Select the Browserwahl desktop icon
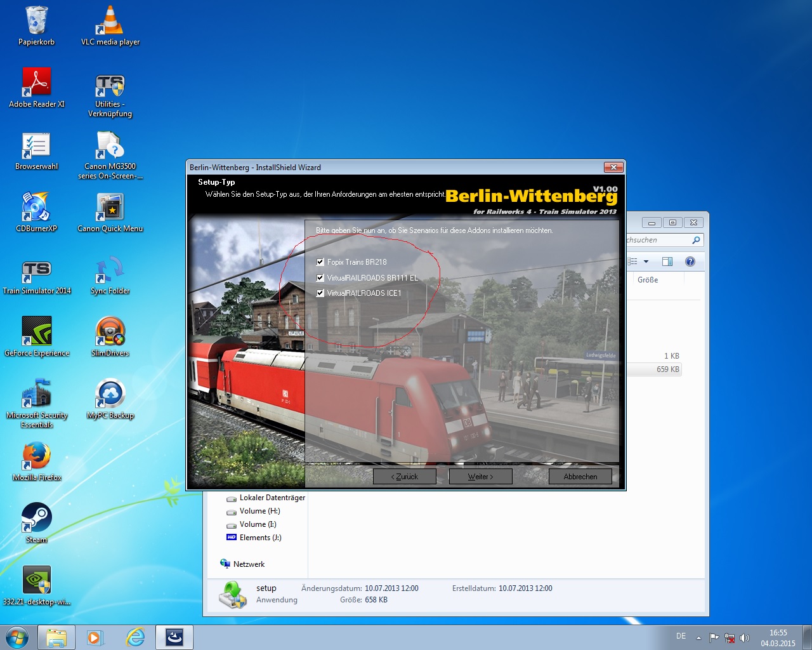This screenshot has width=812, height=650. pyautogui.click(x=36, y=151)
